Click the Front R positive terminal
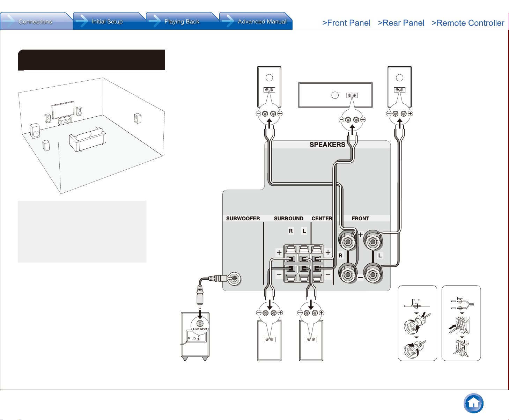The width and height of the screenshot is (509, 420). point(348,241)
